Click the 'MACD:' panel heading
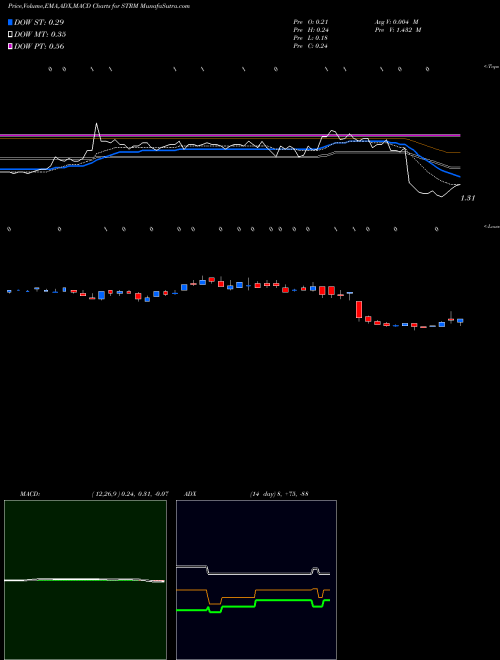500x660 pixels. [30, 494]
